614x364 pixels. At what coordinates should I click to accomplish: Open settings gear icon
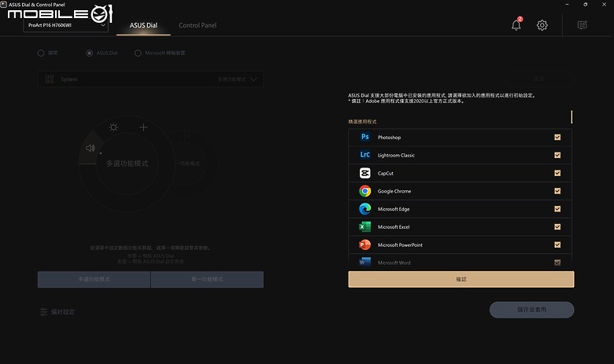pos(542,25)
